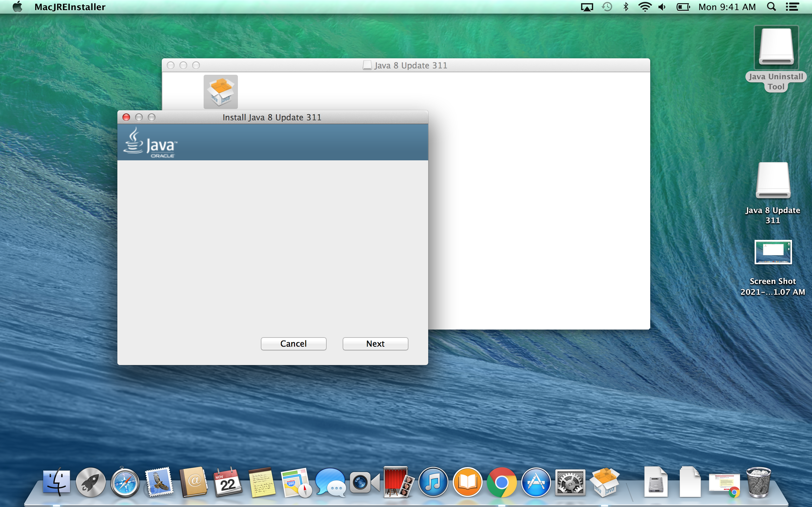Click the Next button in installer

[x=375, y=344]
